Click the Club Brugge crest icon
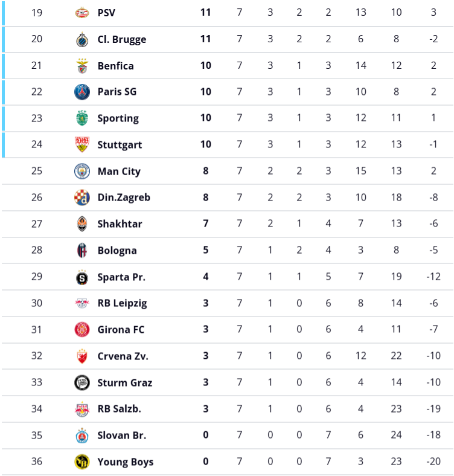 click(82, 39)
